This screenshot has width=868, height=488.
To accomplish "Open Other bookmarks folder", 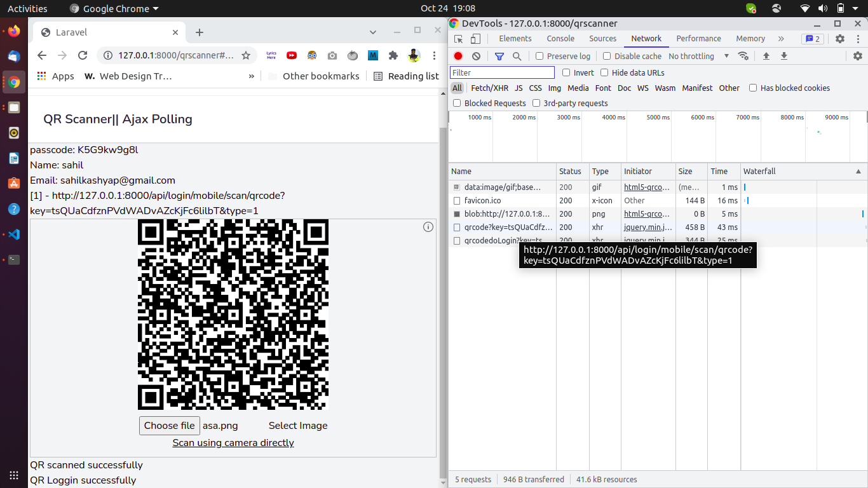I will click(314, 76).
